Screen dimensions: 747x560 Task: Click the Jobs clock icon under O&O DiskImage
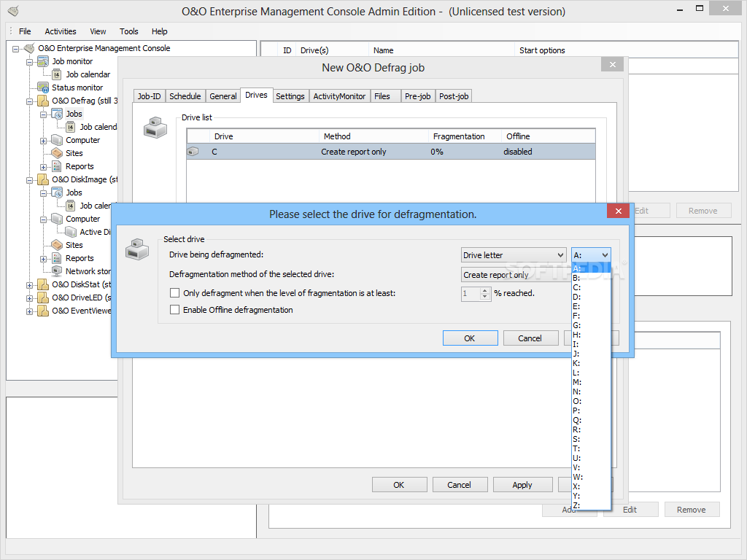click(57, 192)
